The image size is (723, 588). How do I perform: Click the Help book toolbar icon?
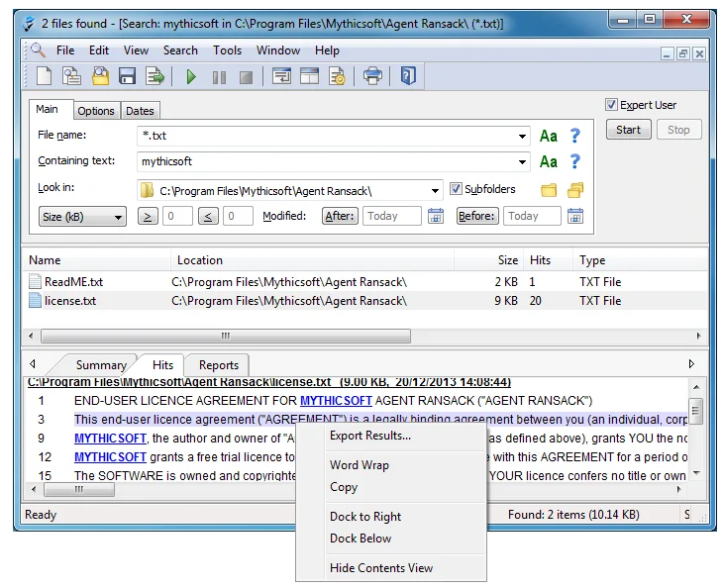coord(408,76)
